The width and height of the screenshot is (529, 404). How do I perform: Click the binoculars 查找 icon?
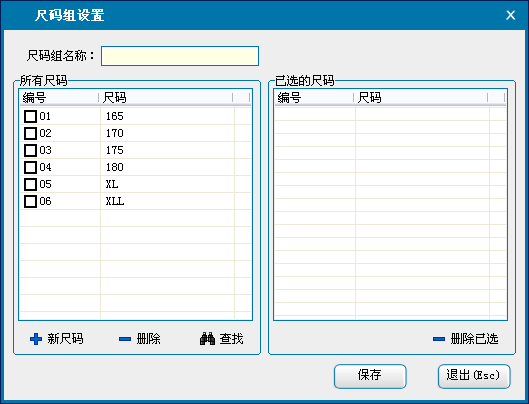(207, 339)
